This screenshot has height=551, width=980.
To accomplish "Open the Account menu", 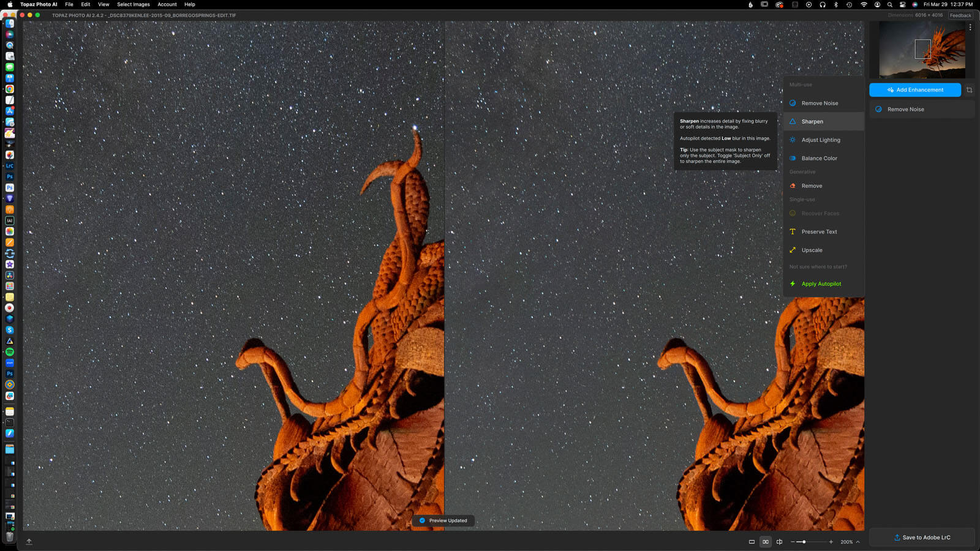I will pyautogui.click(x=167, y=4).
